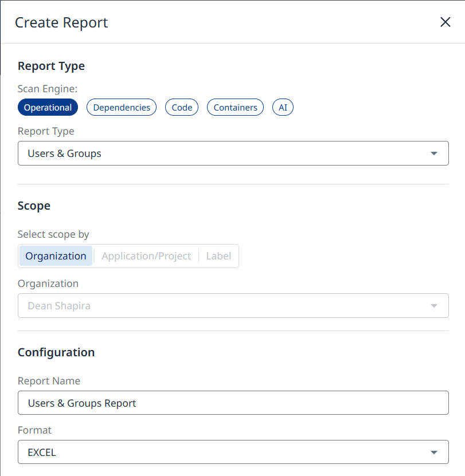The image size is (465, 476).
Task: Expand the EXCEL format dropdown
Action: tap(224, 453)
